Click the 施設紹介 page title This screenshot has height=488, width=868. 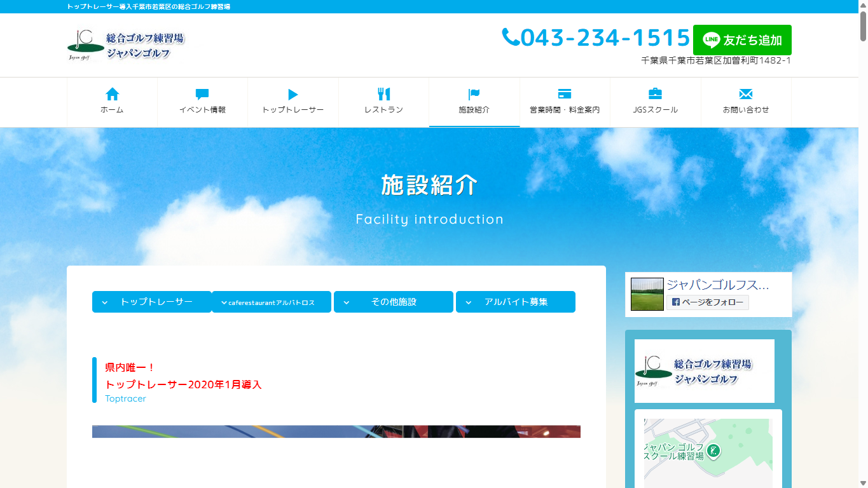point(430,185)
